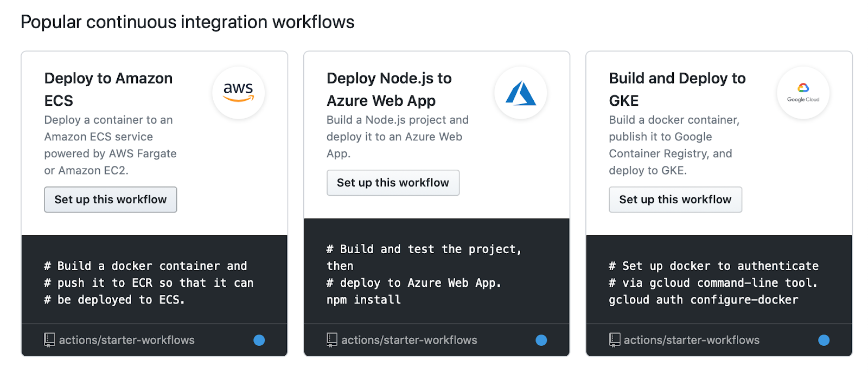This screenshot has width=868, height=373.
Task: Open actions/starter-workflows link under the Azure card
Action: coord(409,340)
